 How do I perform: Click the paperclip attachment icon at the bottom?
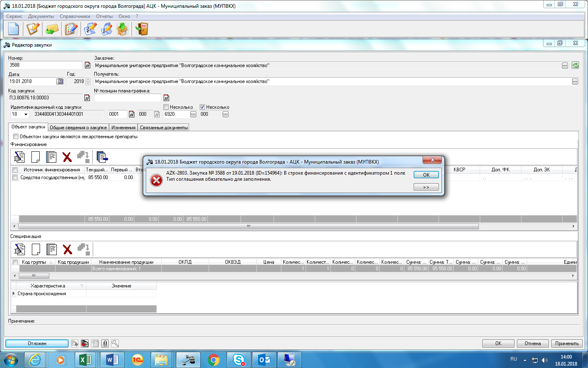(105, 343)
